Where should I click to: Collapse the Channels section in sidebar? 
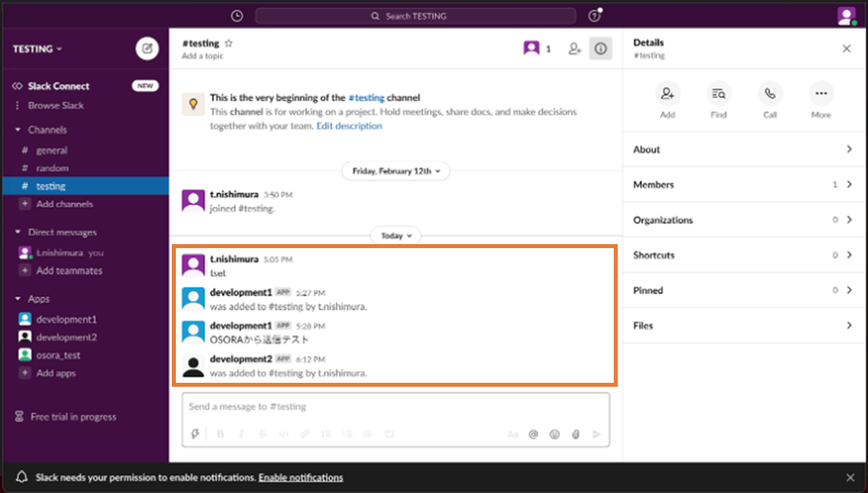18,130
